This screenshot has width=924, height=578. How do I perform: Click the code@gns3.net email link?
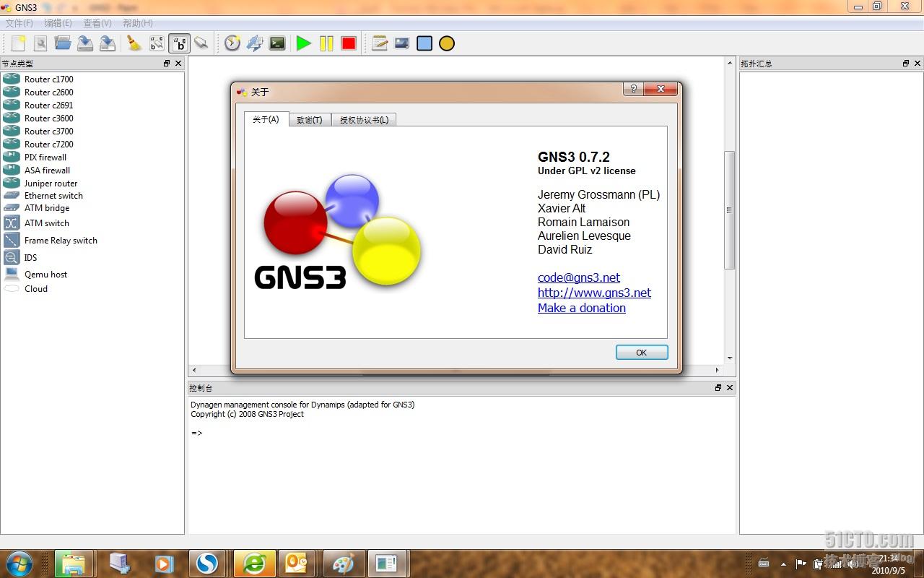tap(579, 277)
